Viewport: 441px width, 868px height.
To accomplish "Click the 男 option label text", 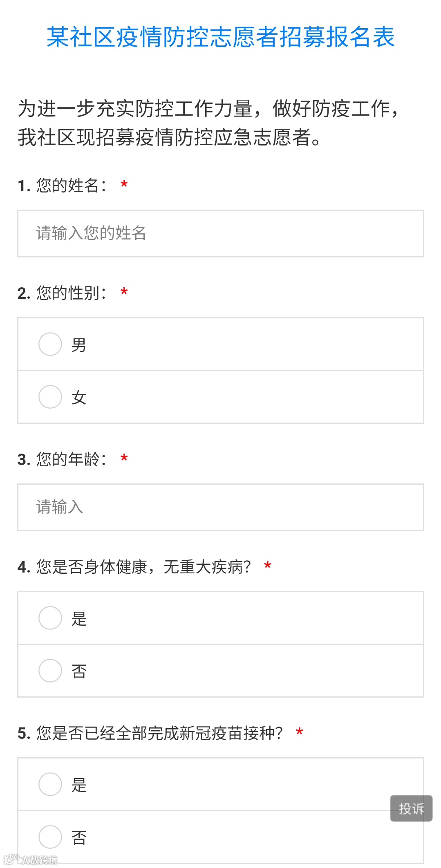I will [79, 345].
